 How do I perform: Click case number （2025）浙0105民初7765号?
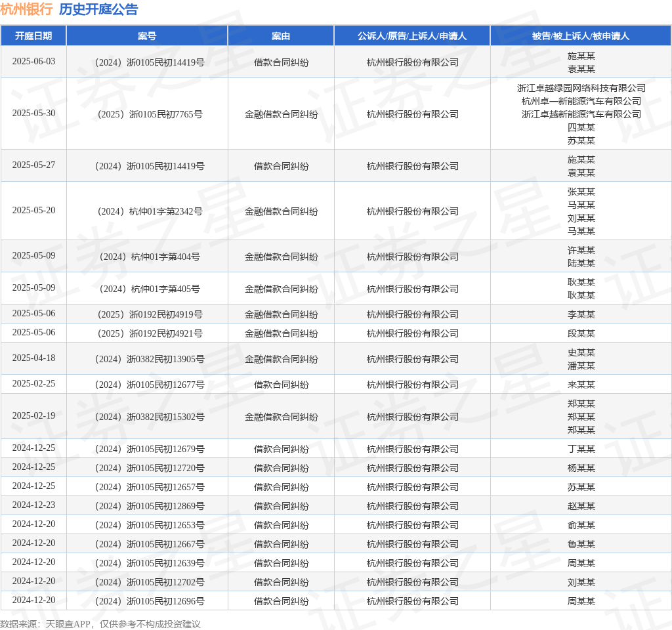point(148,114)
